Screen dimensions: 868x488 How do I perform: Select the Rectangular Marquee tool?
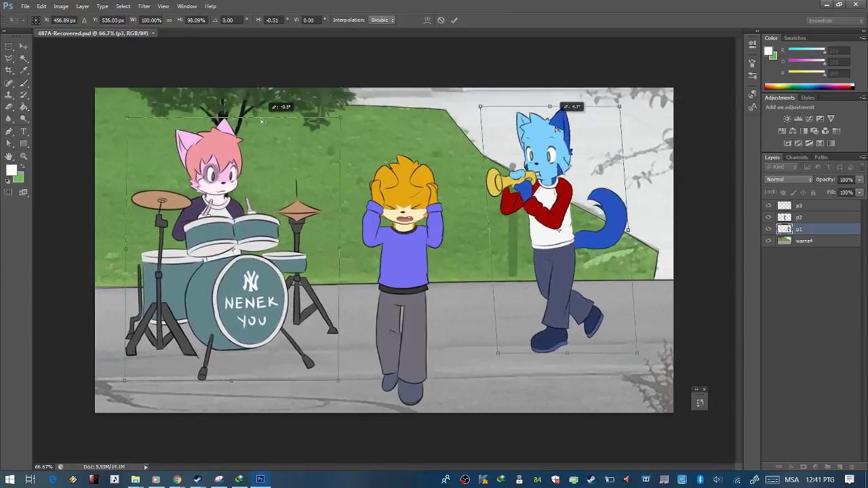click(x=9, y=46)
